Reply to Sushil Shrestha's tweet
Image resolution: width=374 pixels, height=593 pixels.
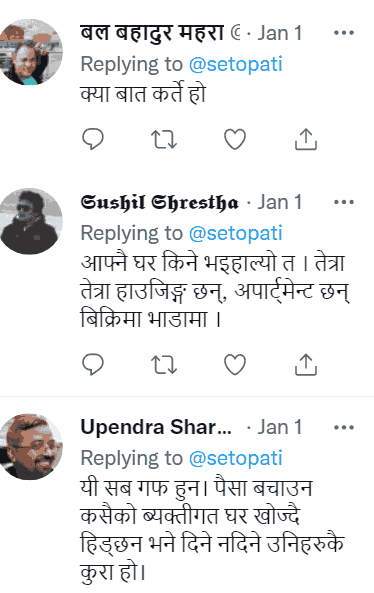click(93, 364)
